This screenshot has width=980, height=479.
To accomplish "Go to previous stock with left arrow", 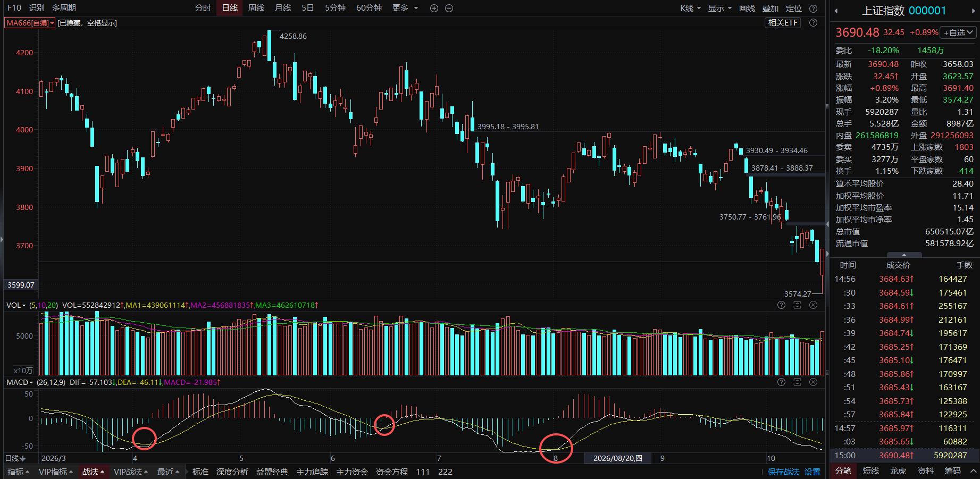I will [836, 11].
